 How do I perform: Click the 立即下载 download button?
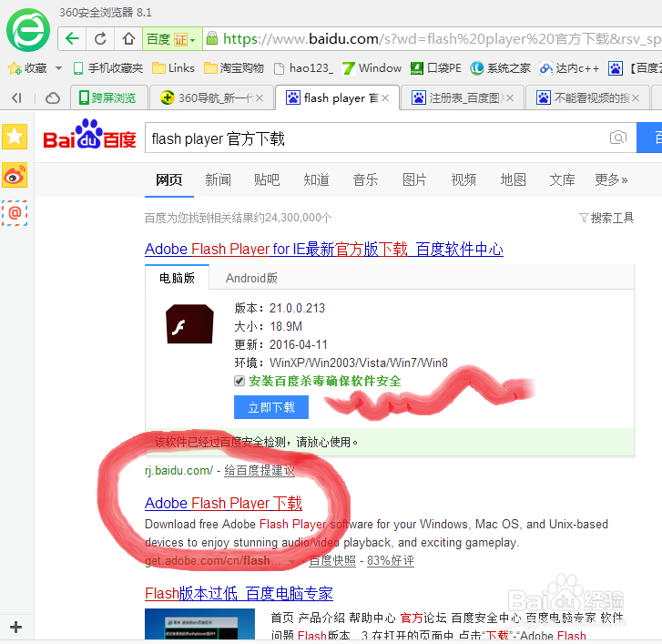271,407
